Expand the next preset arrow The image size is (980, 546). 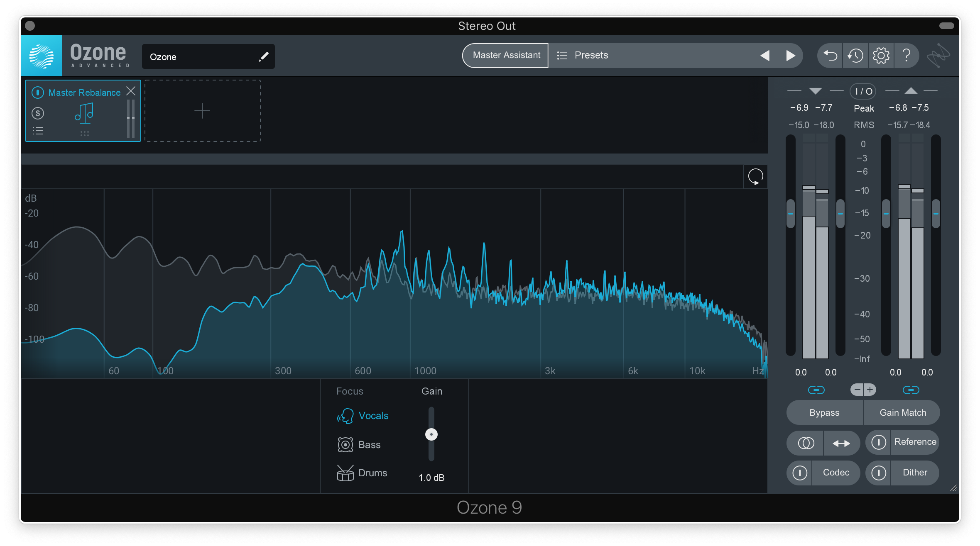click(790, 56)
